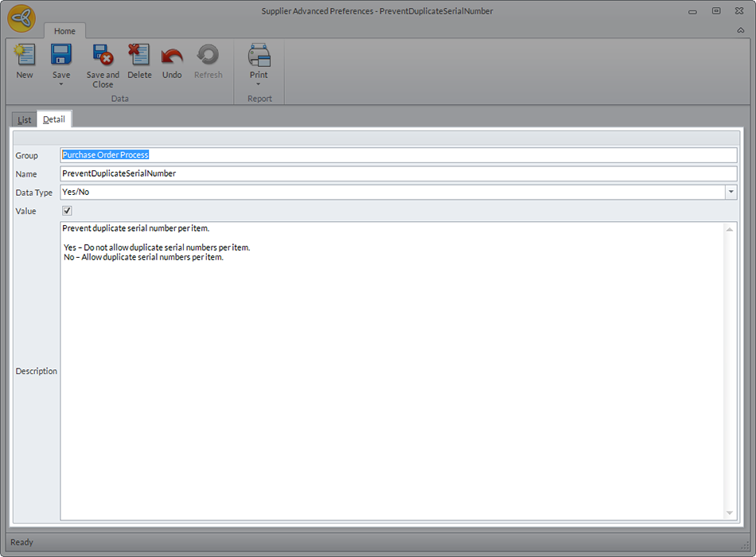Switch to the List tab
This screenshot has height=557, width=756.
tap(24, 120)
